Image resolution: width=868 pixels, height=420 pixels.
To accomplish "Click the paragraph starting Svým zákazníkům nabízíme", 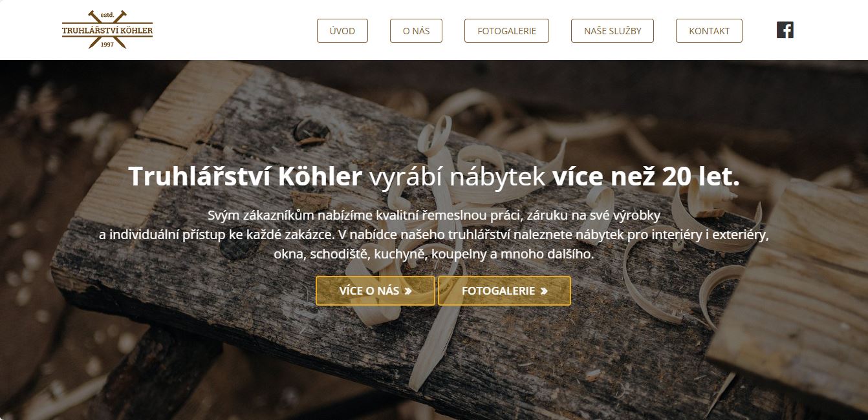I will tap(434, 235).
